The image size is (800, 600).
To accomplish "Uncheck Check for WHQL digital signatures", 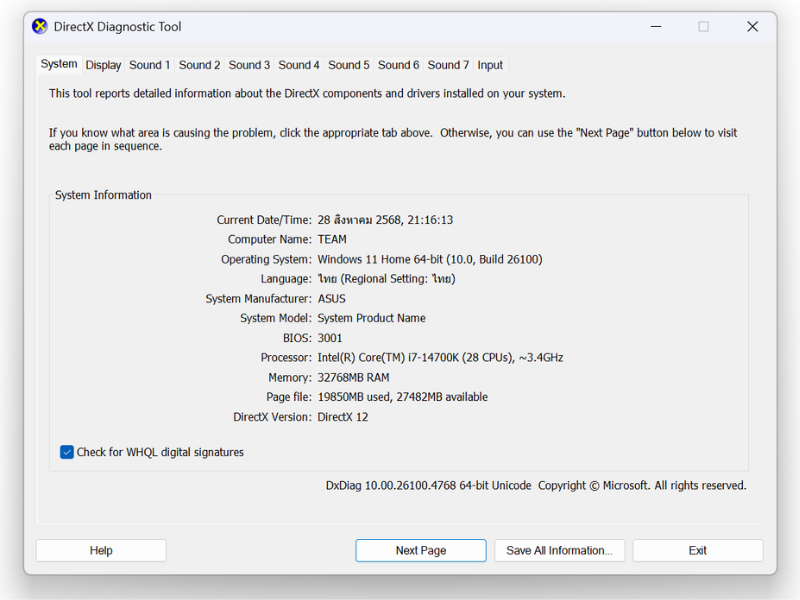I will [67, 452].
